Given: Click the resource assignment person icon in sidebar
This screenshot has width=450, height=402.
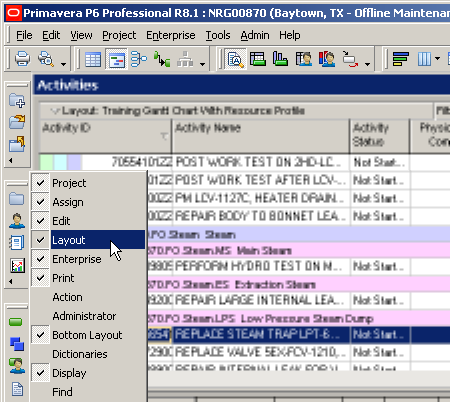Looking at the screenshot, I should 17,366.
